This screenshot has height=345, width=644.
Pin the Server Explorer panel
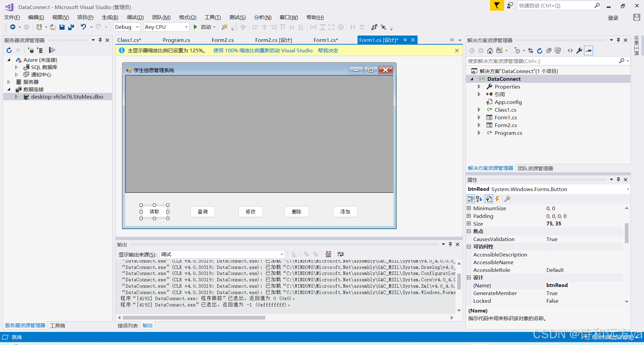(100, 40)
